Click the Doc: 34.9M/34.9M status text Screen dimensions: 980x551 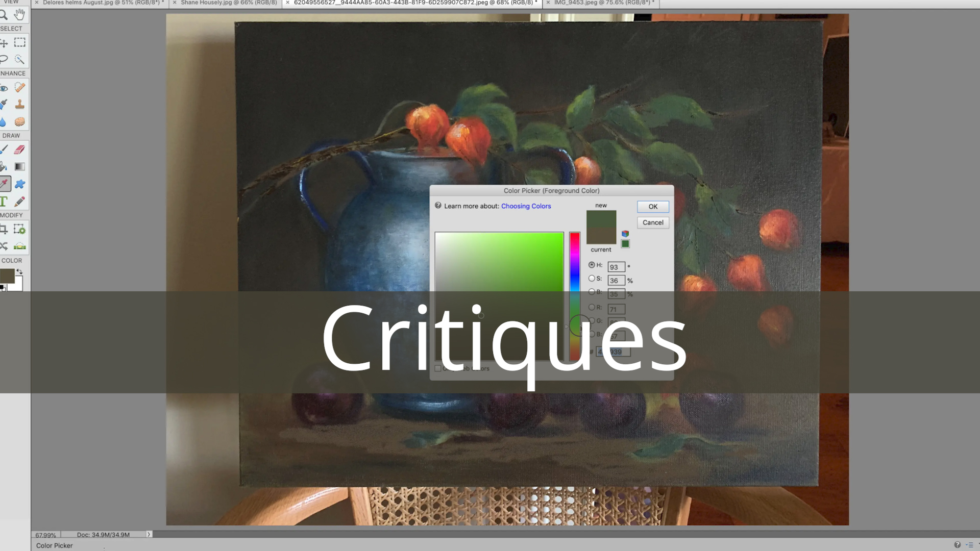[103, 535]
